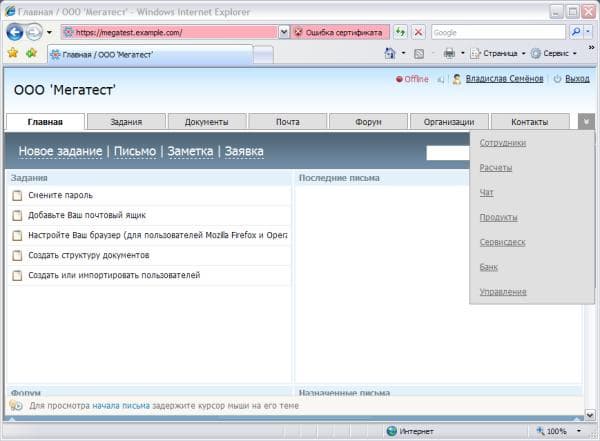Screen dimensions: 600x441
Task: Click the Заявка link
Action: (x=244, y=151)
